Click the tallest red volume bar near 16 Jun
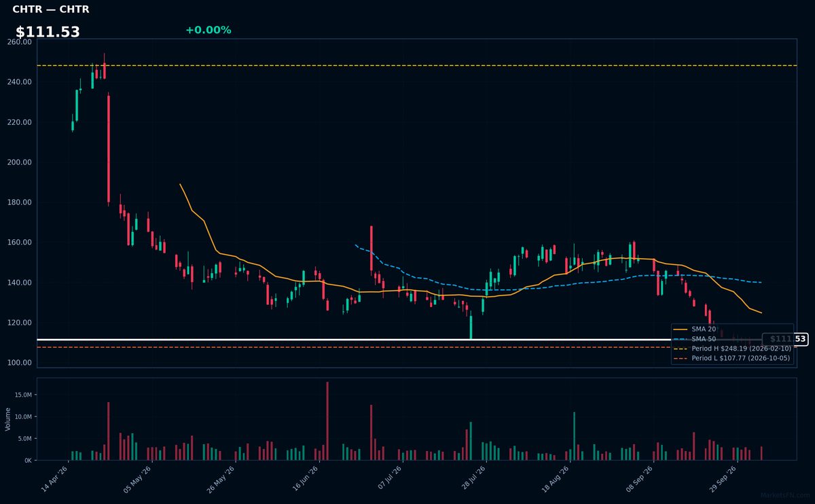This screenshot has width=815, height=504. [x=327, y=421]
